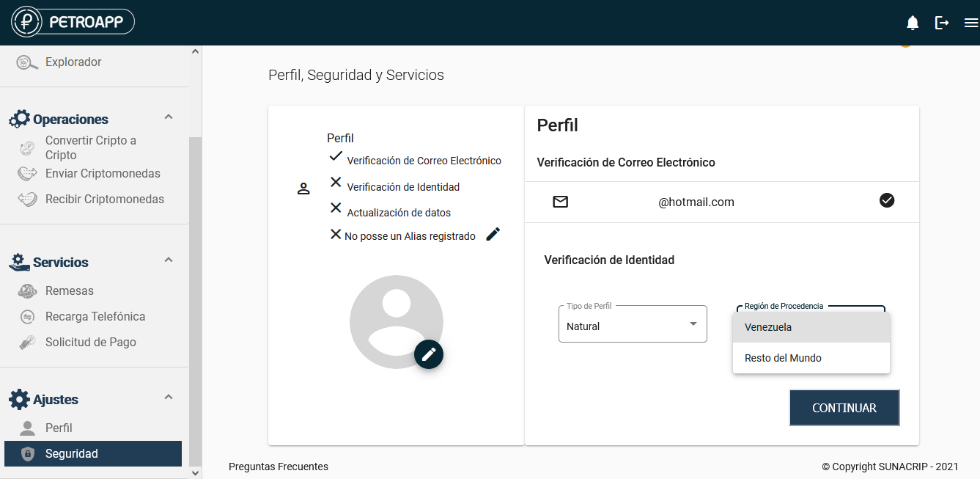Screen dimensions: 980x479
Task: Click the edit avatar pencil button
Action: coord(429,354)
